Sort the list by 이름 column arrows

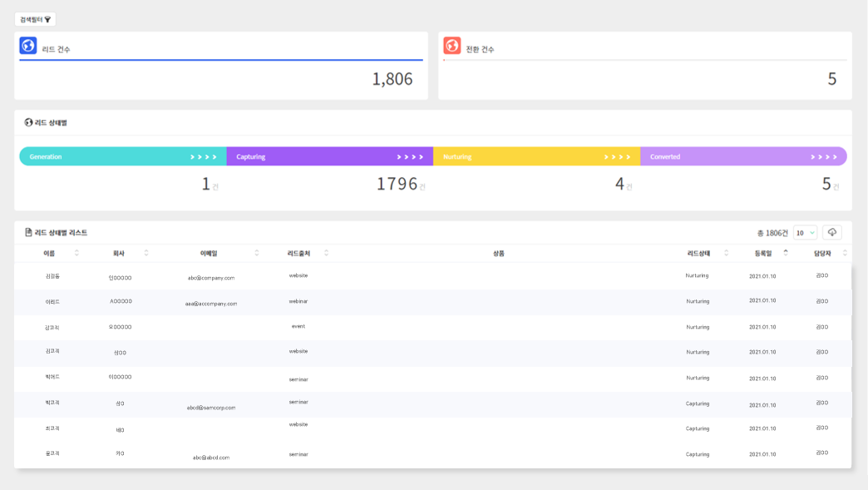click(x=77, y=253)
